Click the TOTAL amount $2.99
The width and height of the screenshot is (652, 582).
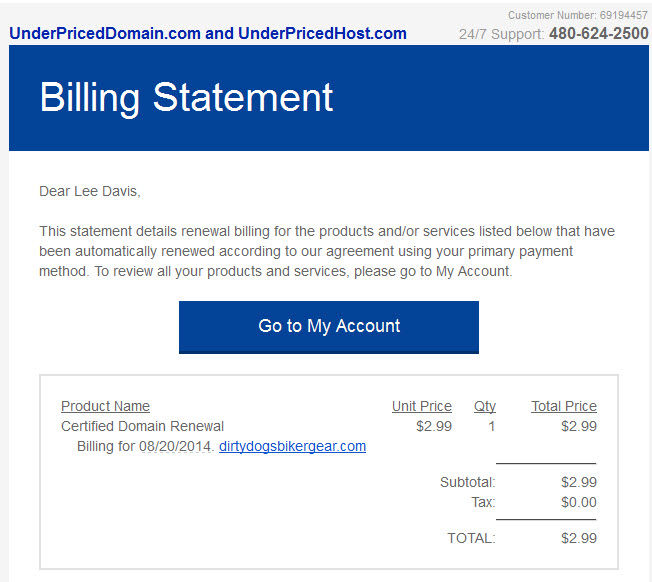point(579,538)
